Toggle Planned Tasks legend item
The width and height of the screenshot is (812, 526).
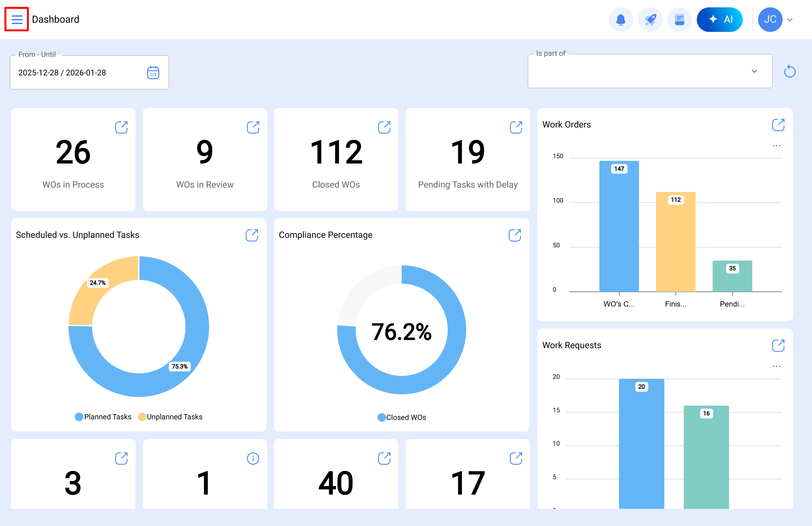pos(103,417)
